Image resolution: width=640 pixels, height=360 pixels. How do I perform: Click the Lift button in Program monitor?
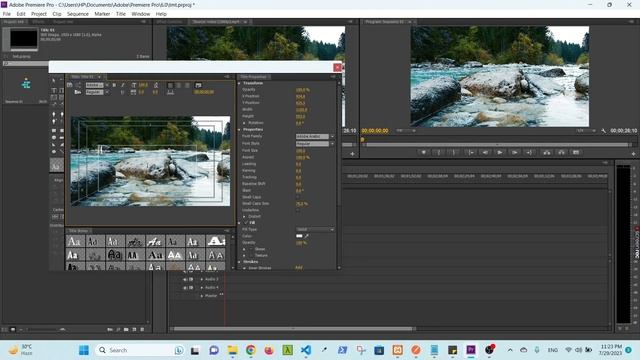tap(547, 153)
